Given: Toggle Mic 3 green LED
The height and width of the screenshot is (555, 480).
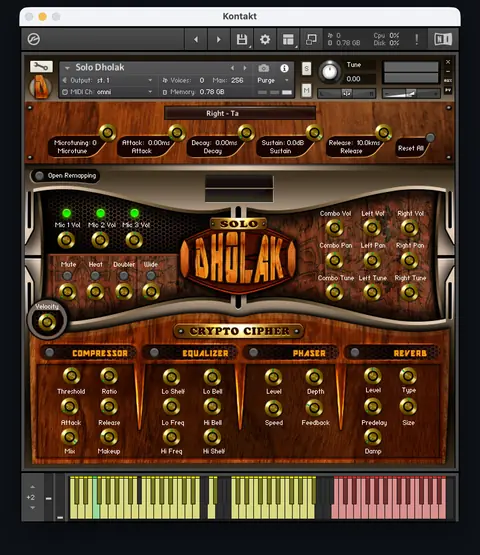Looking at the screenshot, I should coord(135,213).
